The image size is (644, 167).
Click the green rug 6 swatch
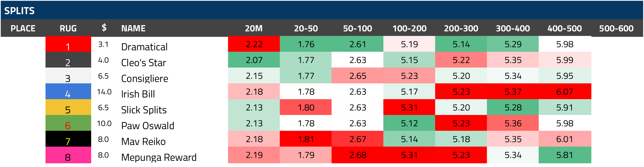[68, 123]
